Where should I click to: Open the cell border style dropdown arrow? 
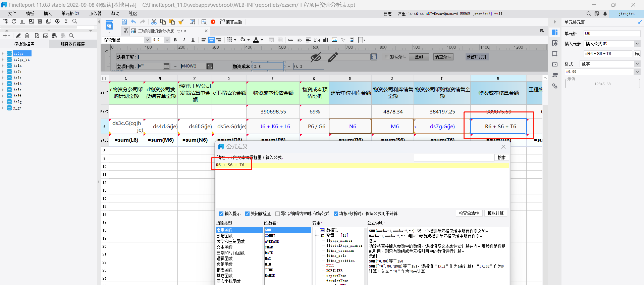click(x=235, y=40)
